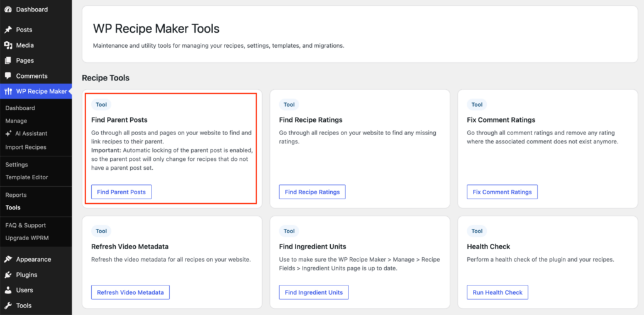Click the WP Recipe Maker utensils icon

point(8,92)
